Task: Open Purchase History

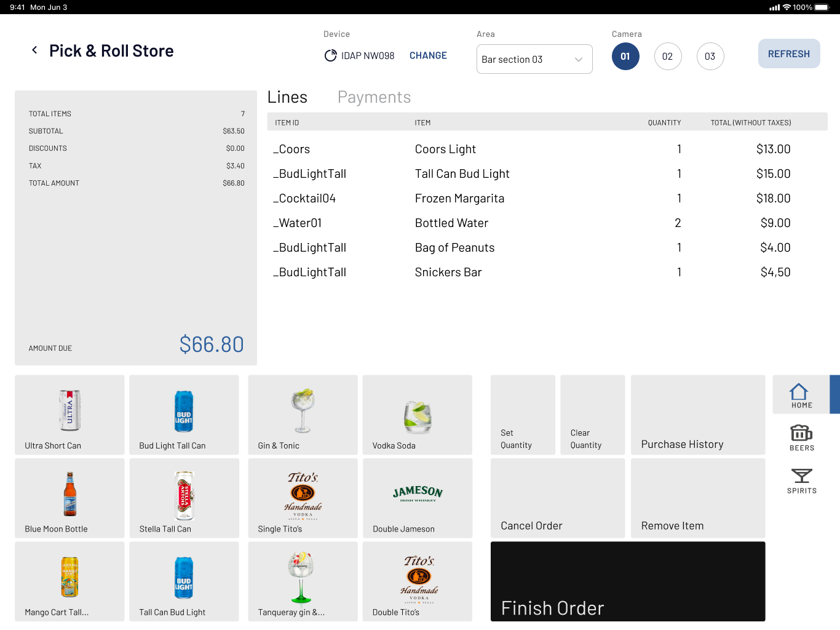Action: click(697, 415)
